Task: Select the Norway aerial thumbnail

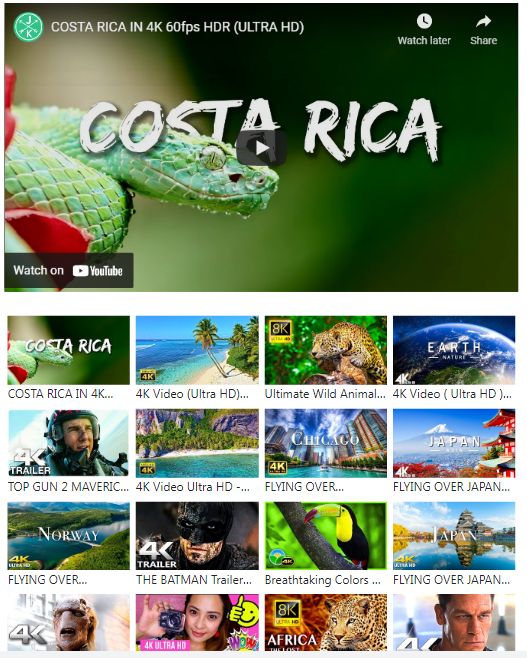Action: [x=69, y=536]
